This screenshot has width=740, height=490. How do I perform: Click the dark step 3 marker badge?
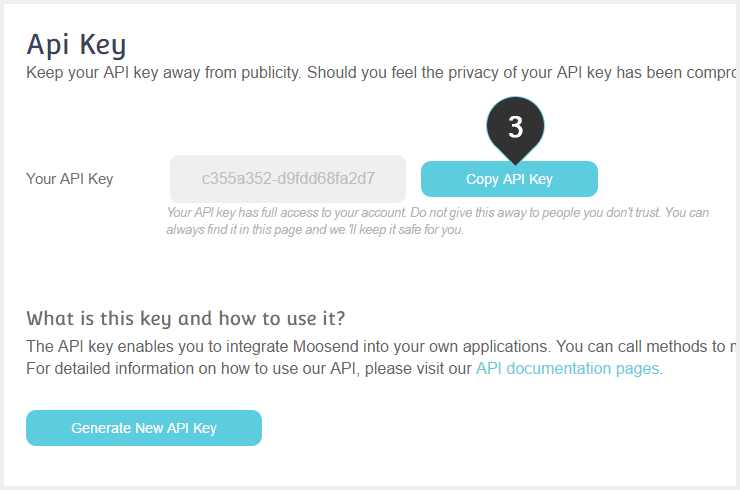pyautogui.click(x=515, y=127)
